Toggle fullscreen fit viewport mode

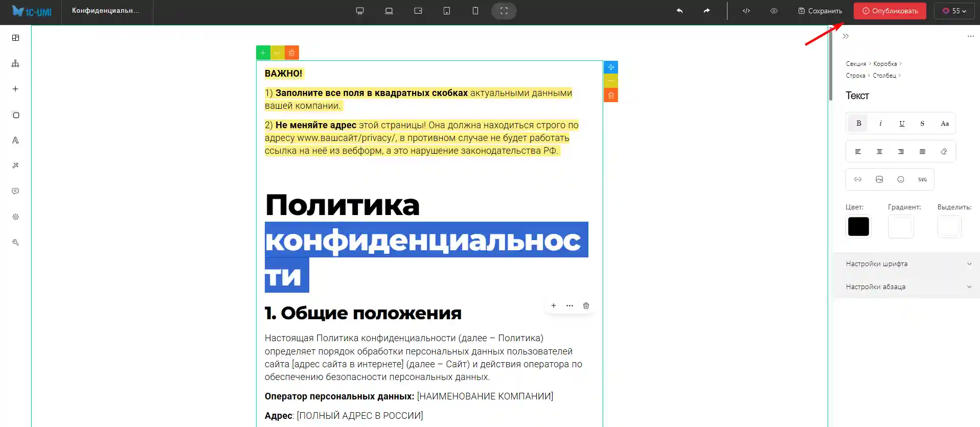point(504,11)
